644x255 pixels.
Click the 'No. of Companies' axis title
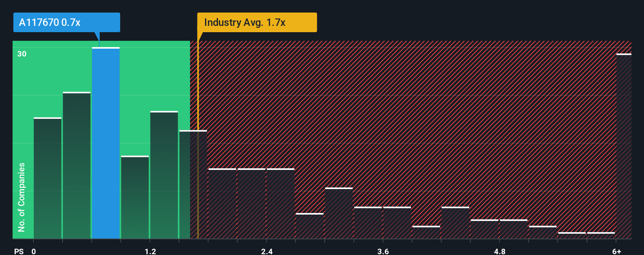tap(22, 197)
